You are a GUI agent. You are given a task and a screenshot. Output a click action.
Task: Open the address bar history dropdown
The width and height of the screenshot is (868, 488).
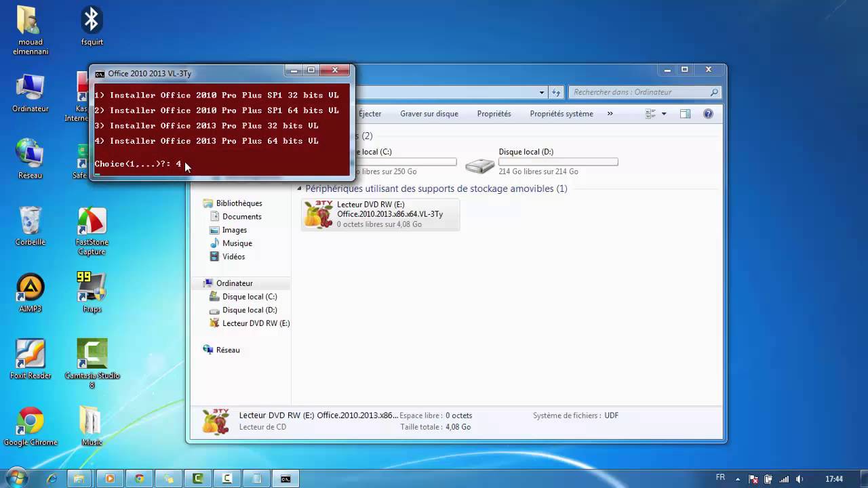click(542, 92)
